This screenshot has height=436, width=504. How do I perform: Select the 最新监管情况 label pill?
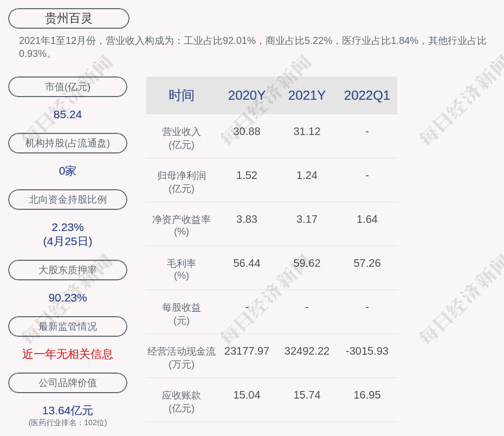(68, 326)
